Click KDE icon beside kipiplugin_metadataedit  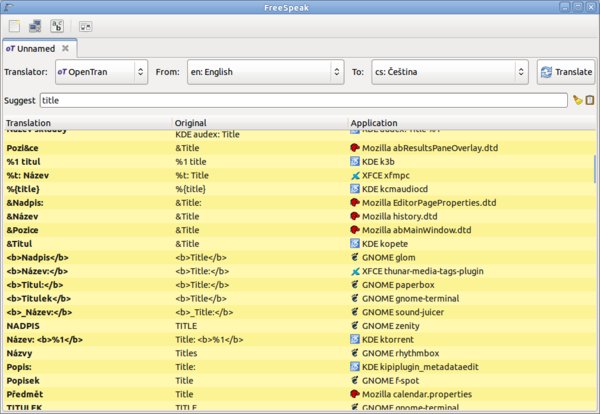[355, 367]
